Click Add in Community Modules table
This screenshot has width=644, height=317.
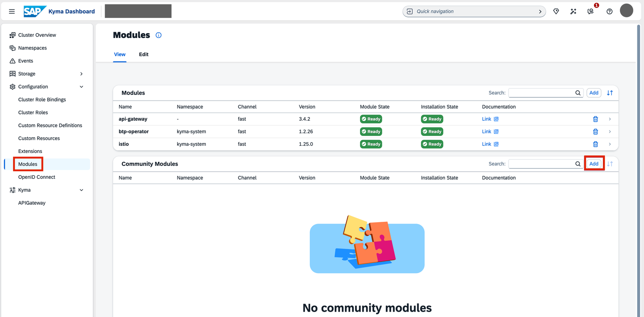click(x=594, y=164)
